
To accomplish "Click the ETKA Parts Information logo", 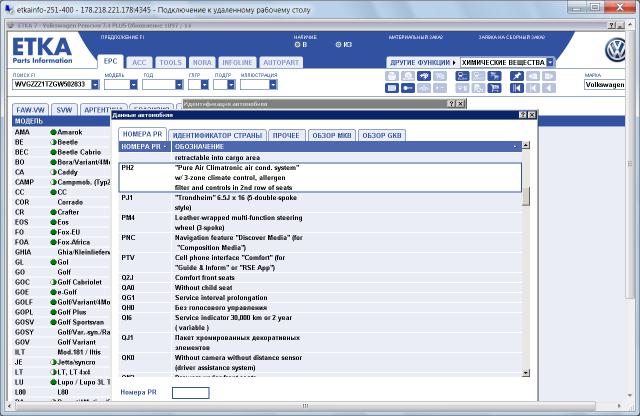I will tap(42, 51).
